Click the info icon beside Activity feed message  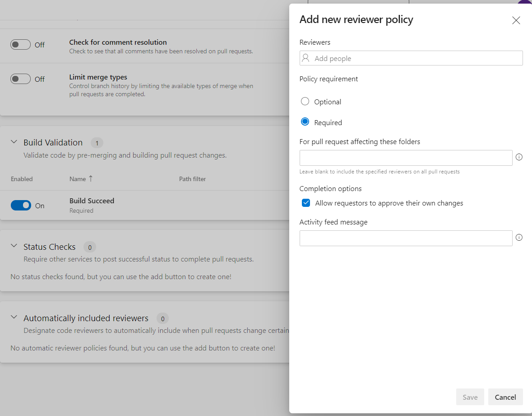point(519,238)
